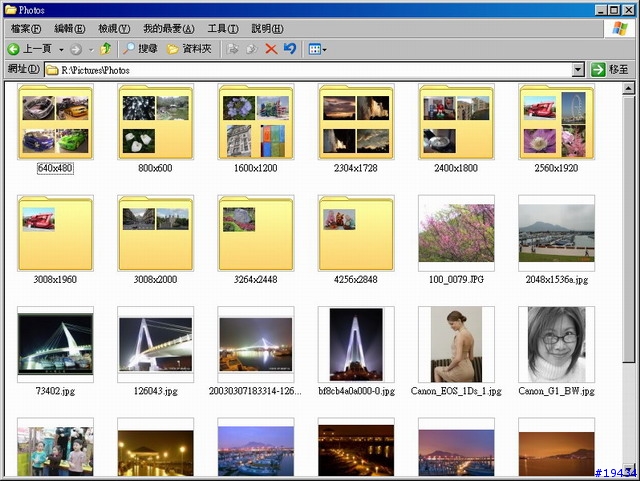
Task: Minimize the Photos window
Action: point(600,10)
